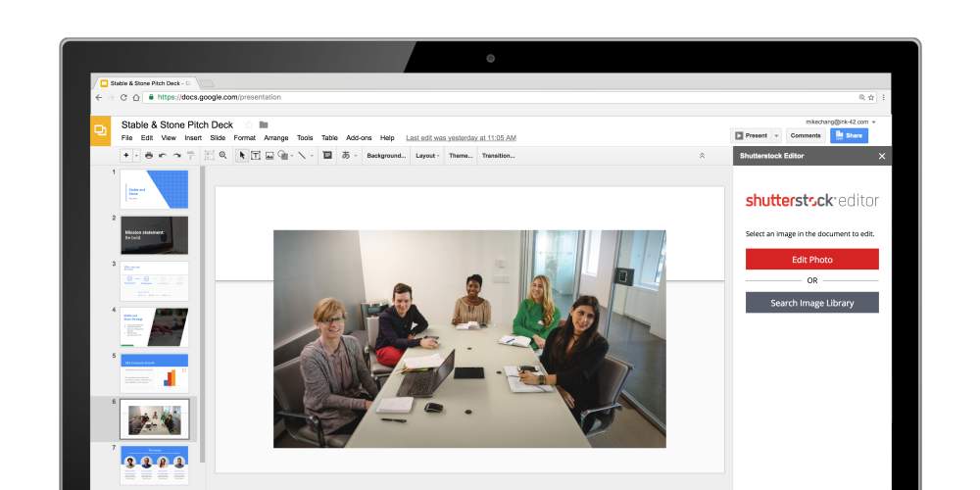This screenshot has height=490, width=980.
Task: Undo the last action
Action: (163, 156)
